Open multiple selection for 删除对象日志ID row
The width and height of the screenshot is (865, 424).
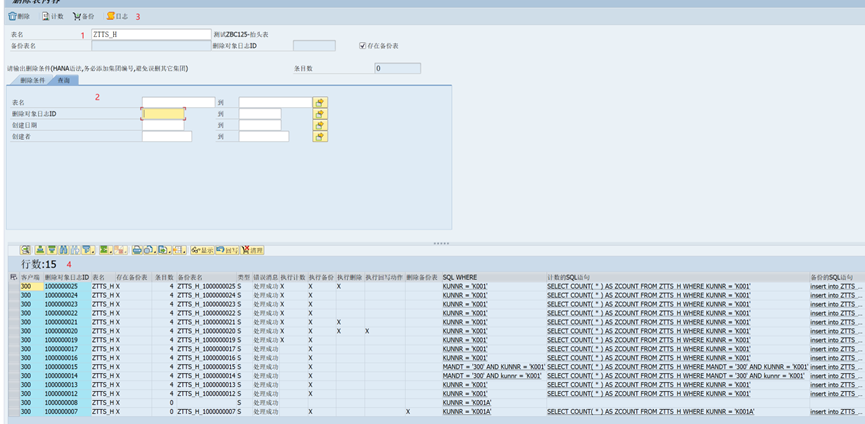pyautogui.click(x=320, y=114)
